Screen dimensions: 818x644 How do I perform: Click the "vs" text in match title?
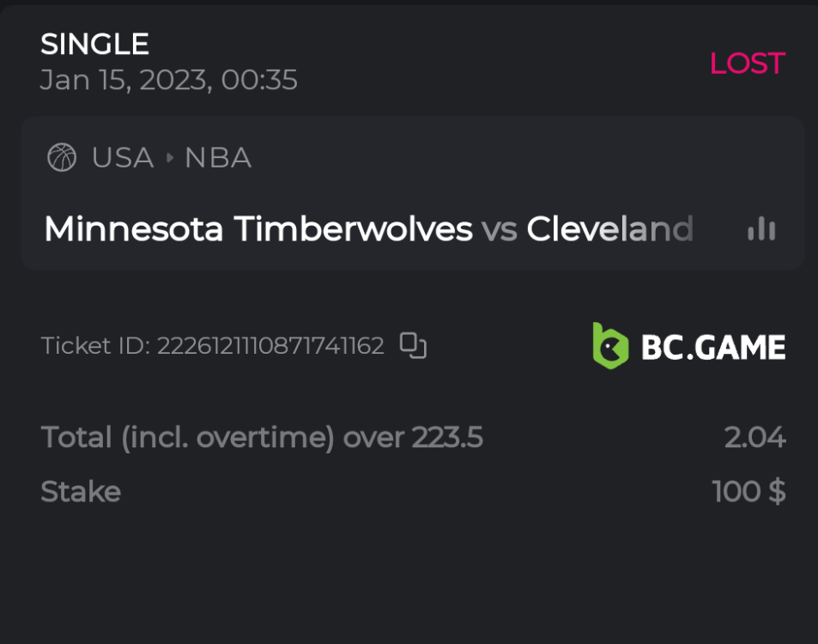coord(499,229)
